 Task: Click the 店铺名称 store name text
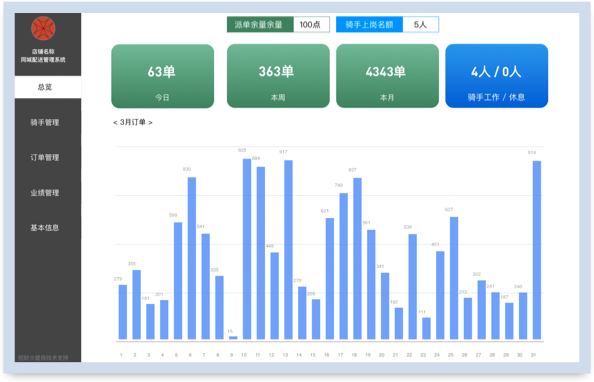[43, 52]
